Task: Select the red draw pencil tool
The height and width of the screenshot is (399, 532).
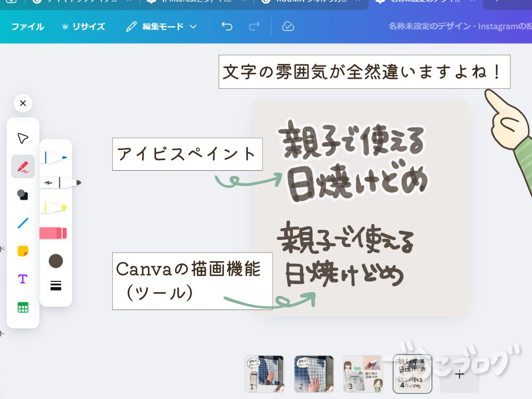Action: point(23,167)
